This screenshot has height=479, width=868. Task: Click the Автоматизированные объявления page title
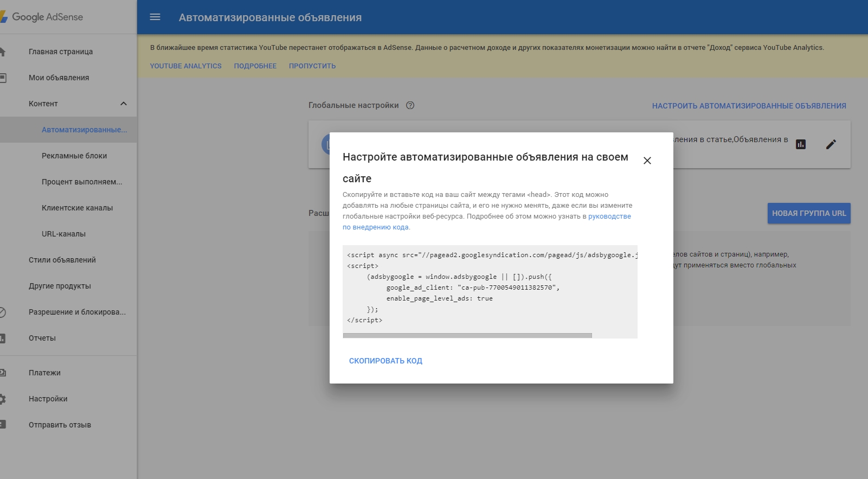pyautogui.click(x=270, y=17)
